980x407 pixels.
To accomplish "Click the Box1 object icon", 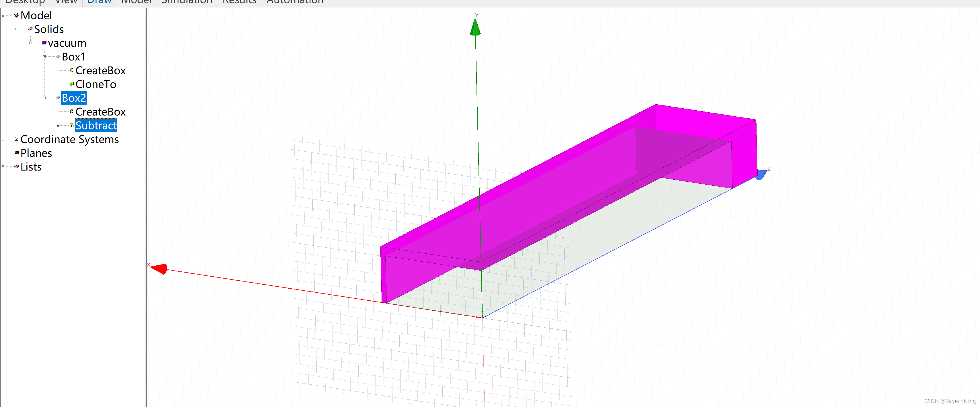I will pos(58,57).
